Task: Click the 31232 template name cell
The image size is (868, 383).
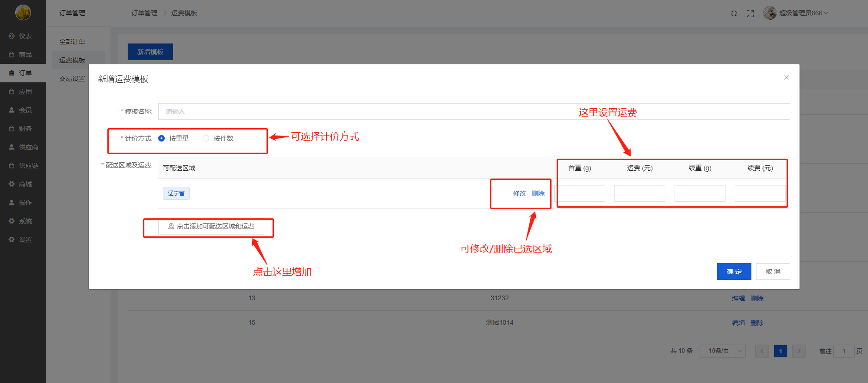Action: [500, 298]
